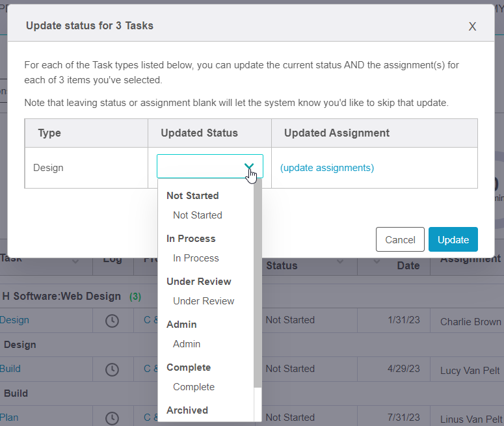Open the Build task link
Image resolution: width=504 pixels, height=426 pixels.
(x=10, y=369)
